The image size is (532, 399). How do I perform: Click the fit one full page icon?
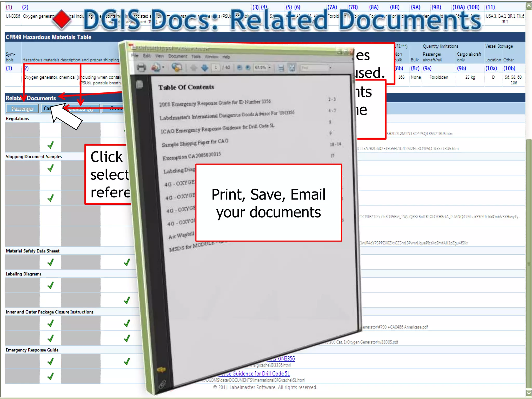click(x=292, y=68)
